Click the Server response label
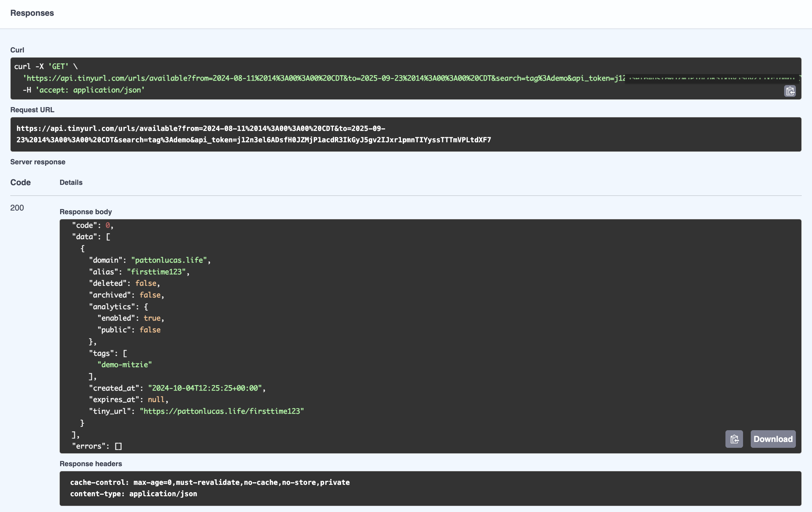The width and height of the screenshot is (812, 512). pyautogui.click(x=38, y=162)
